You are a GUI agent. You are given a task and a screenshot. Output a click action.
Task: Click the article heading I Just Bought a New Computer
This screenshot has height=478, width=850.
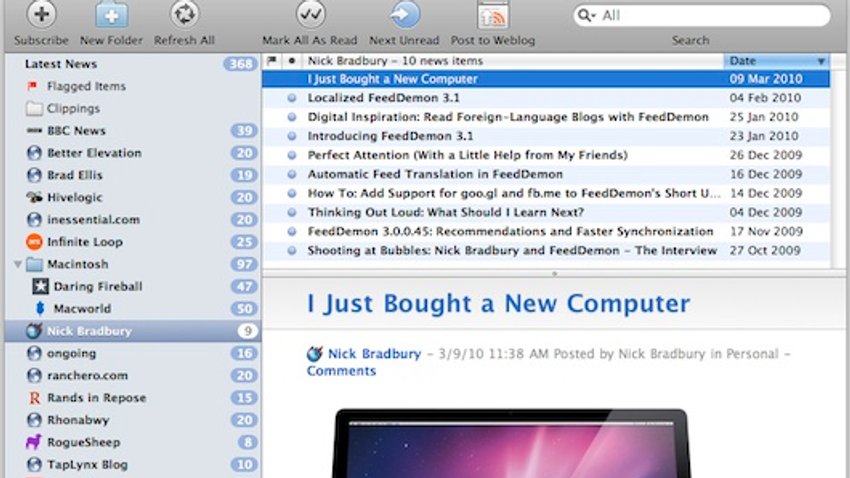498,303
